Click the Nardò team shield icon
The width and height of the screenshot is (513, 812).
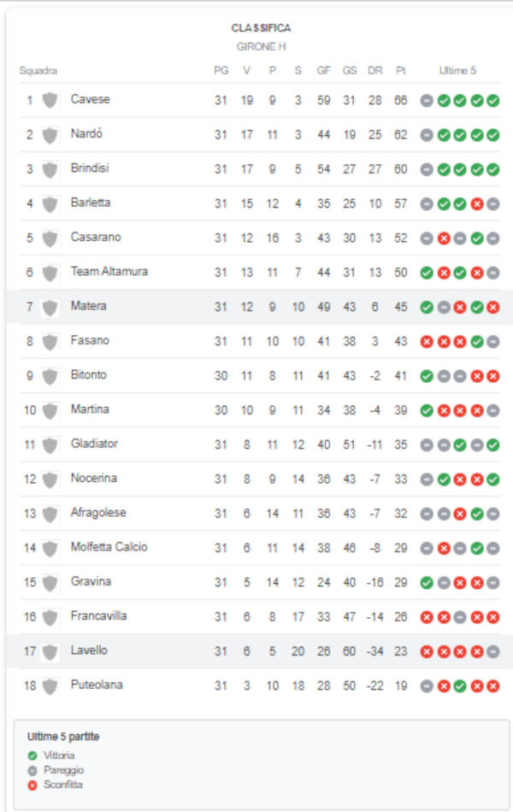pos(50,135)
